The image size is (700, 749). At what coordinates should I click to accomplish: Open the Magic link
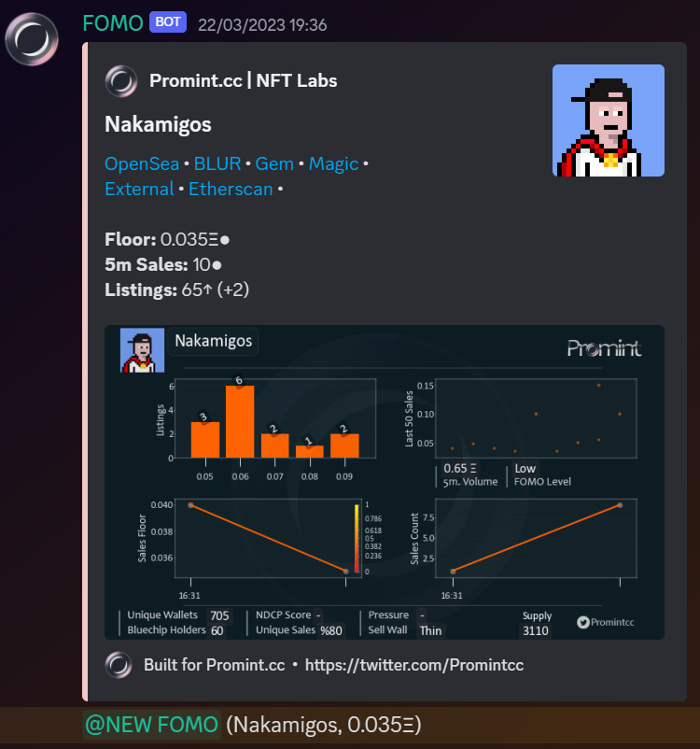[x=333, y=163]
